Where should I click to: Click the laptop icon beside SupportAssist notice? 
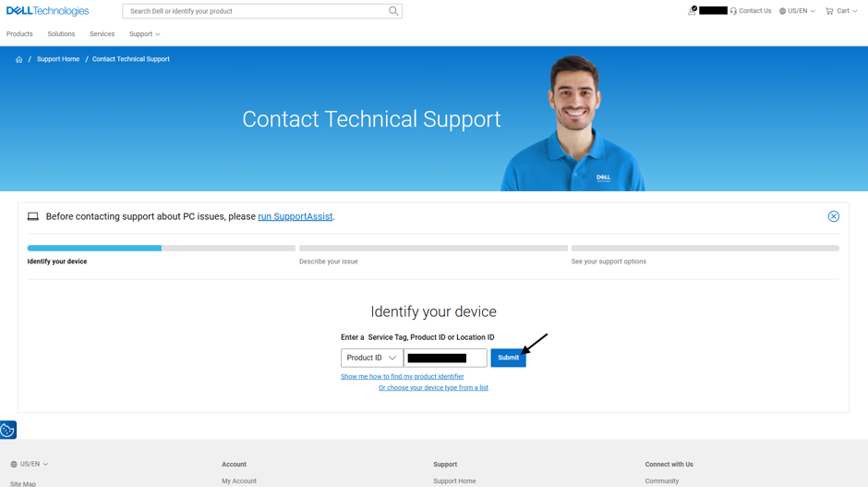(x=33, y=216)
